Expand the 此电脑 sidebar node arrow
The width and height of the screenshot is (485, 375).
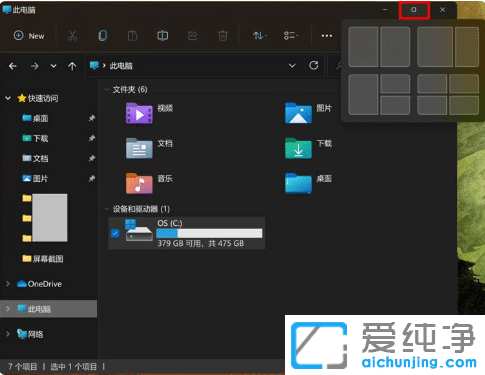click(x=8, y=309)
